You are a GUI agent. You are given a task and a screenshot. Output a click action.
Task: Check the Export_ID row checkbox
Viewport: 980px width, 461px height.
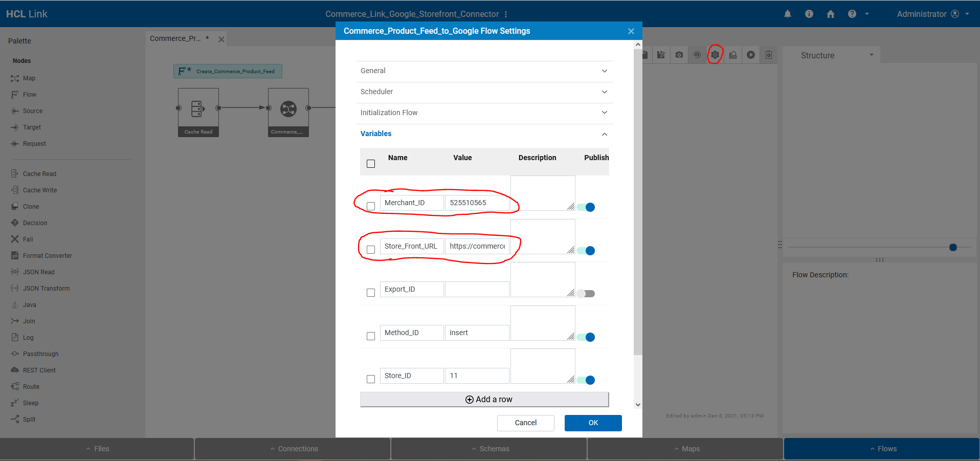(371, 293)
